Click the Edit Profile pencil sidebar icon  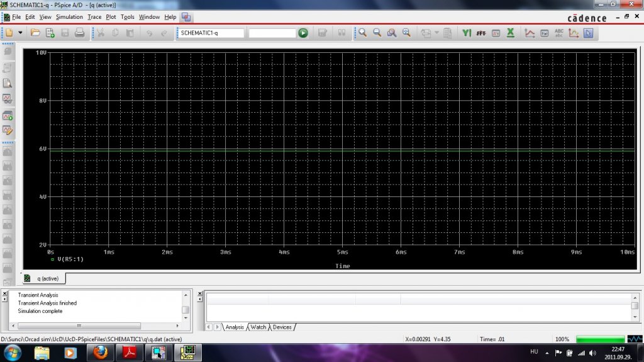pyautogui.click(x=8, y=130)
